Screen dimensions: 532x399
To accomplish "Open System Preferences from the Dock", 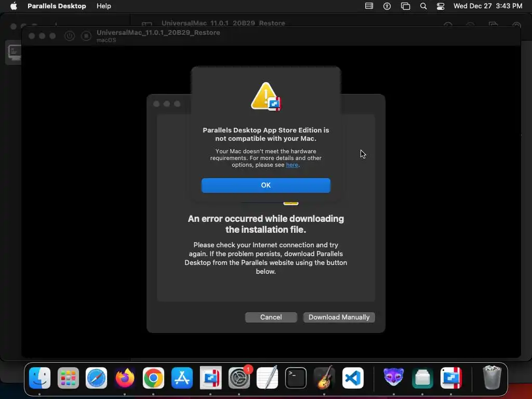I will [x=239, y=378].
